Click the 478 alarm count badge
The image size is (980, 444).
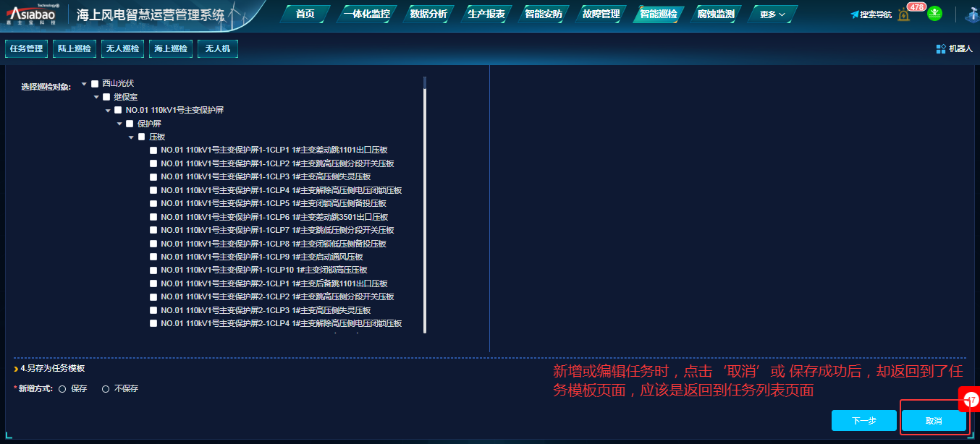(916, 7)
